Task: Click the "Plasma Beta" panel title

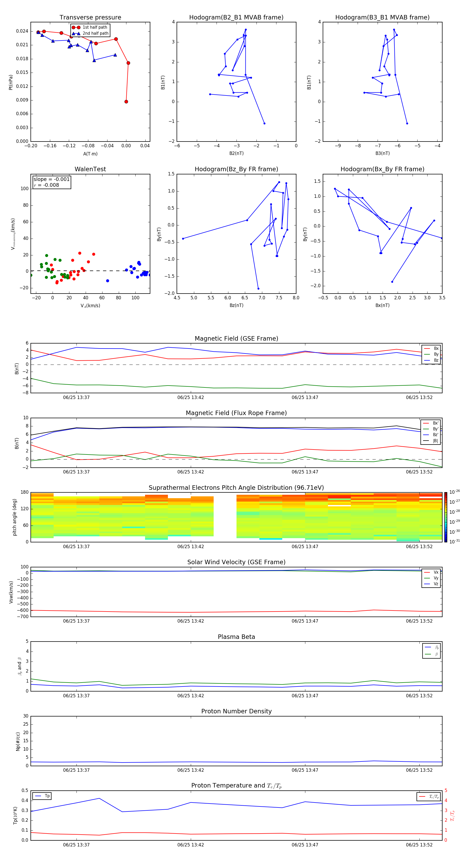Action: click(236, 637)
